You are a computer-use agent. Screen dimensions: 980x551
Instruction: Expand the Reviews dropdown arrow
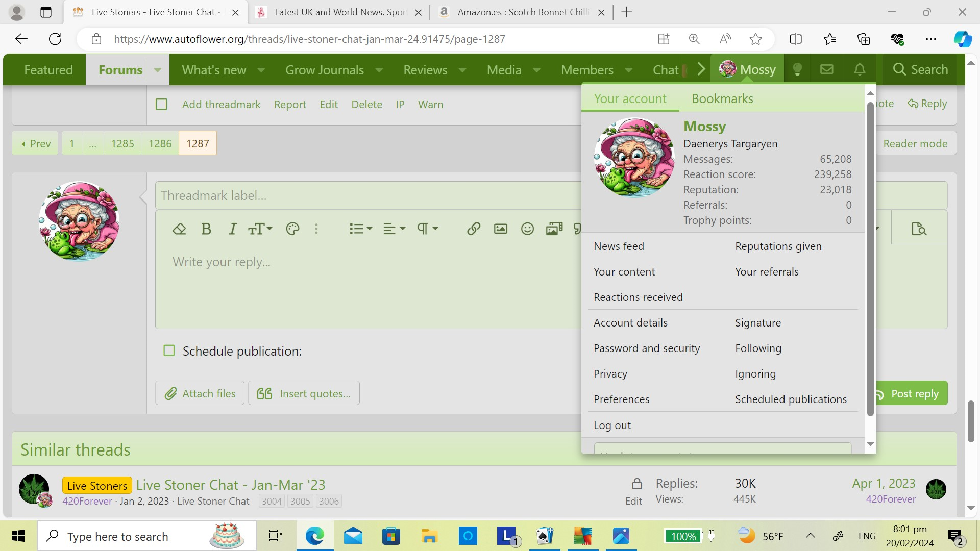[x=462, y=70]
